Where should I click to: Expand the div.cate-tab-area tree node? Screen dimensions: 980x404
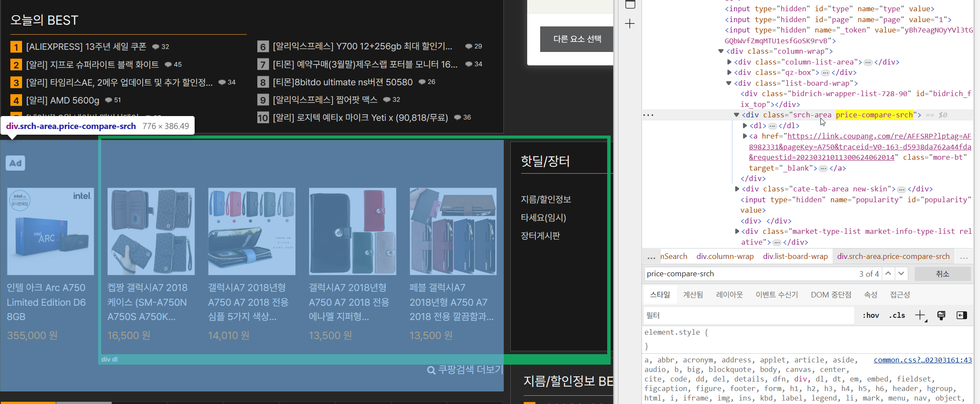click(737, 189)
